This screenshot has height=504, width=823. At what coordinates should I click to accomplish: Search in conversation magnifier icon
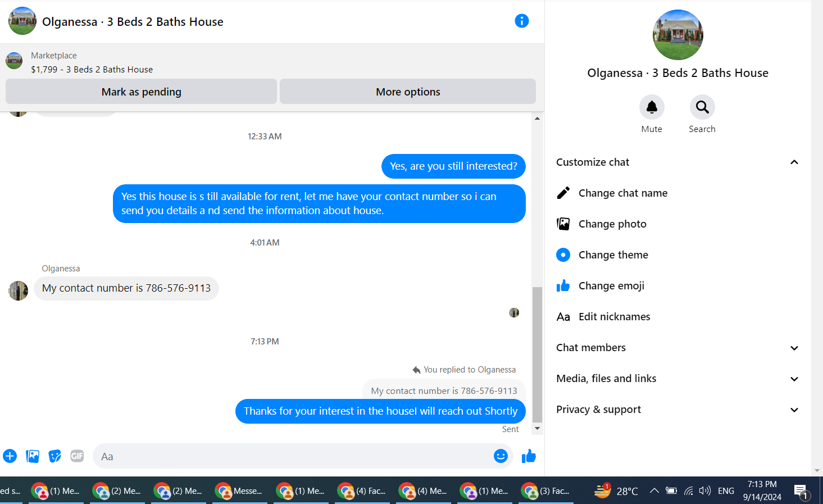point(702,107)
